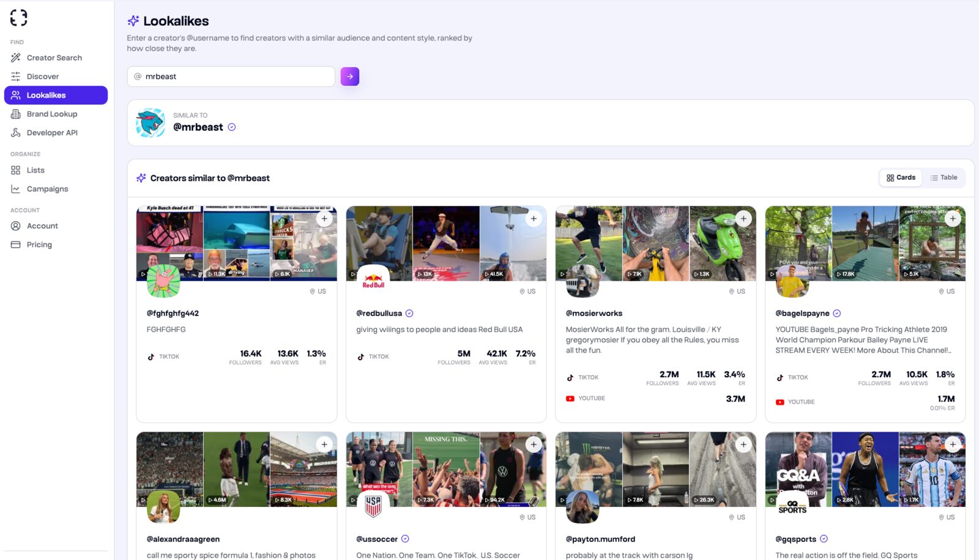979x560 pixels.
Task: Switch to Table view
Action: 944,178
